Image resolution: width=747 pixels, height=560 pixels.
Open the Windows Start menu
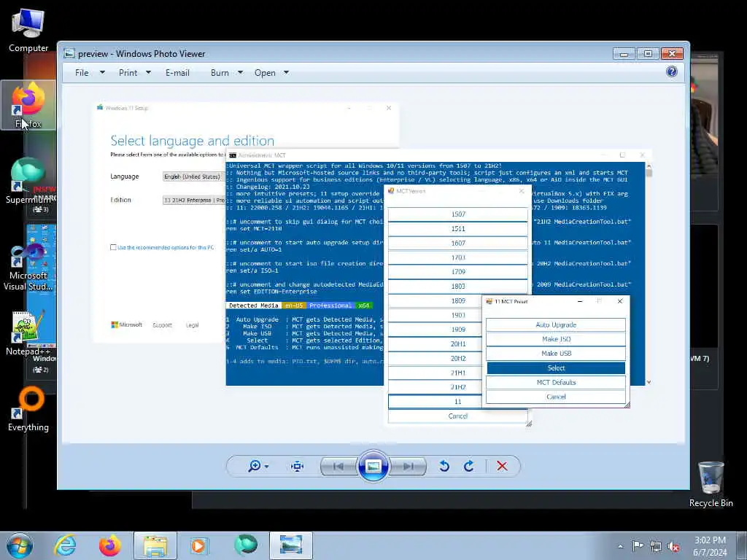(20, 545)
